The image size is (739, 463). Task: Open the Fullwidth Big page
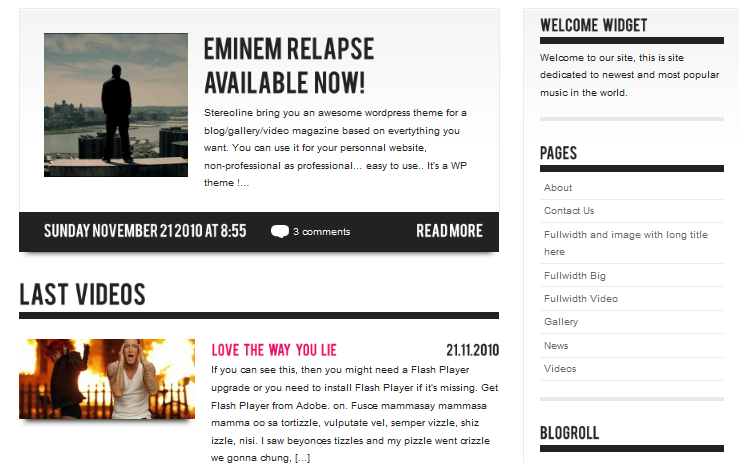click(x=575, y=276)
